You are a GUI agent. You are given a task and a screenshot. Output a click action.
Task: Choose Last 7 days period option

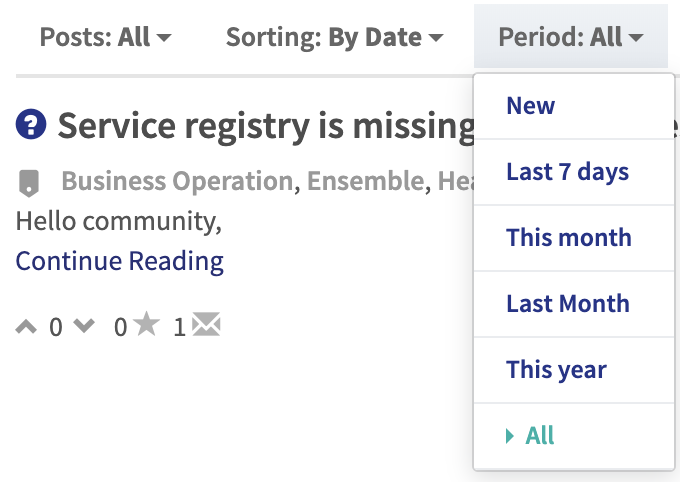point(574,172)
